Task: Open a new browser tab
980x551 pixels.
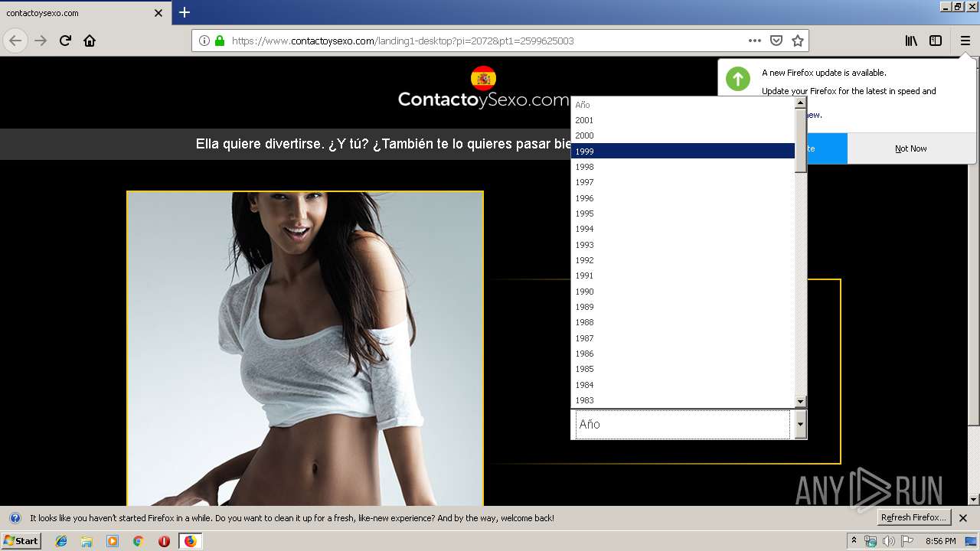Action: tap(185, 12)
